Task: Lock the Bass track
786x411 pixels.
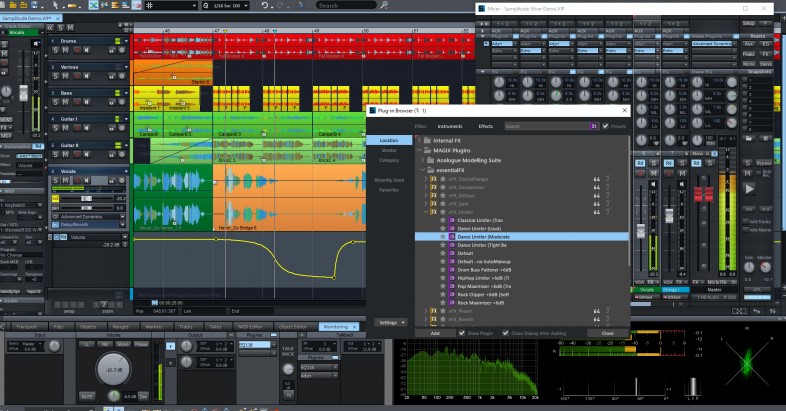Action: pyautogui.click(x=112, y=102)
